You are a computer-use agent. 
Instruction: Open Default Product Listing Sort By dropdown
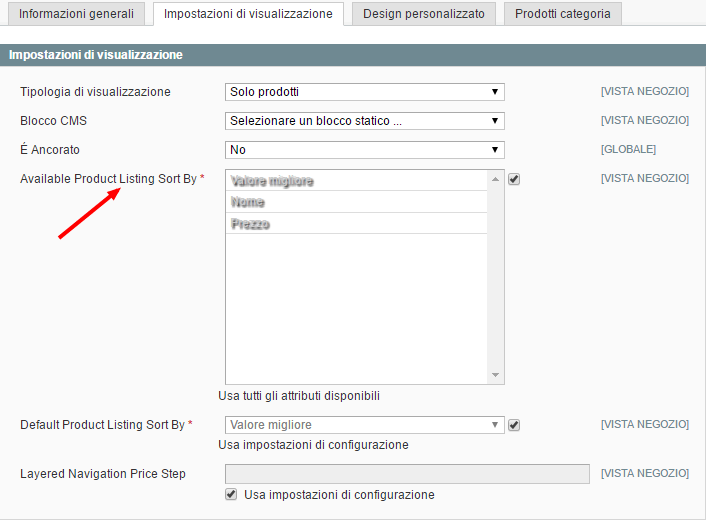(364, 425)
